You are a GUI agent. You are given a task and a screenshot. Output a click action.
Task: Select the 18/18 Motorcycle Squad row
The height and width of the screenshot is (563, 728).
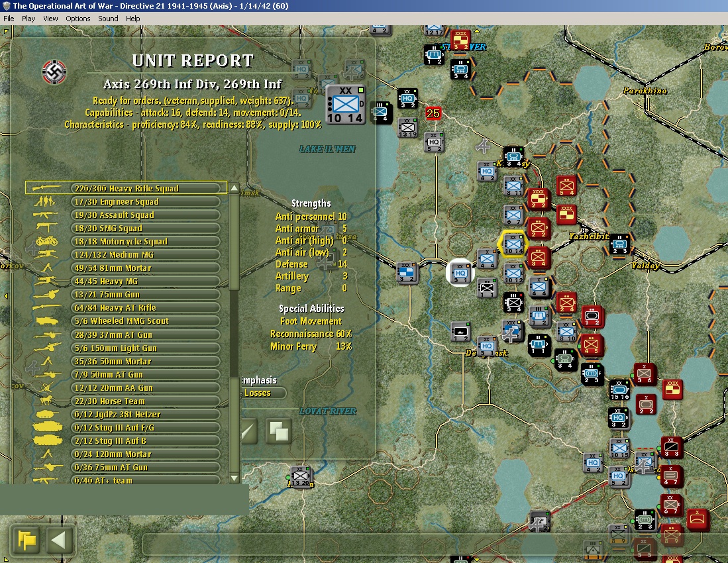[x=145, y=241]
